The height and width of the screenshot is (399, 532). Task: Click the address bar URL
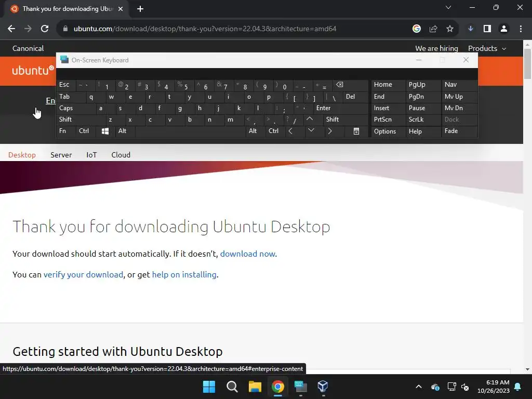[205, 29]
